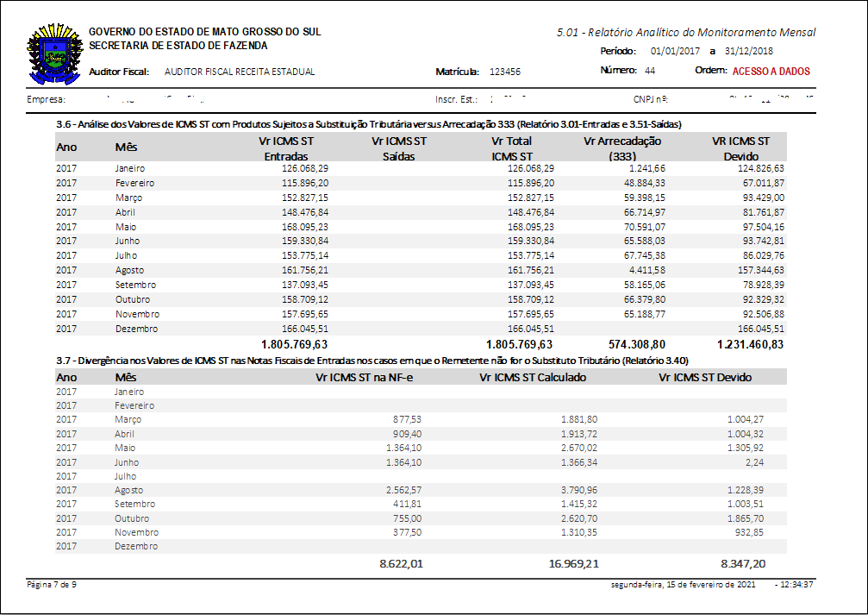Click the footer date segunda-feira, 15 de fevereiro
Screen dimensions: 868x615
683,585
